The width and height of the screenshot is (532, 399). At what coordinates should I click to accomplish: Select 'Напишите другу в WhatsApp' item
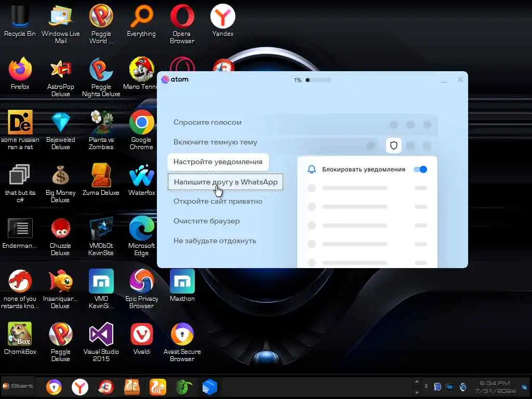tap(225, 182)
